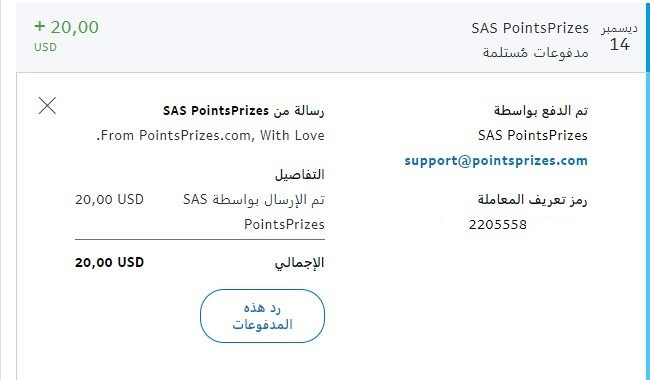This screenshot has height=380, width=650.
Task: Click the رمز تعريف المعاملة label
Action: click(x=533, y=200)
